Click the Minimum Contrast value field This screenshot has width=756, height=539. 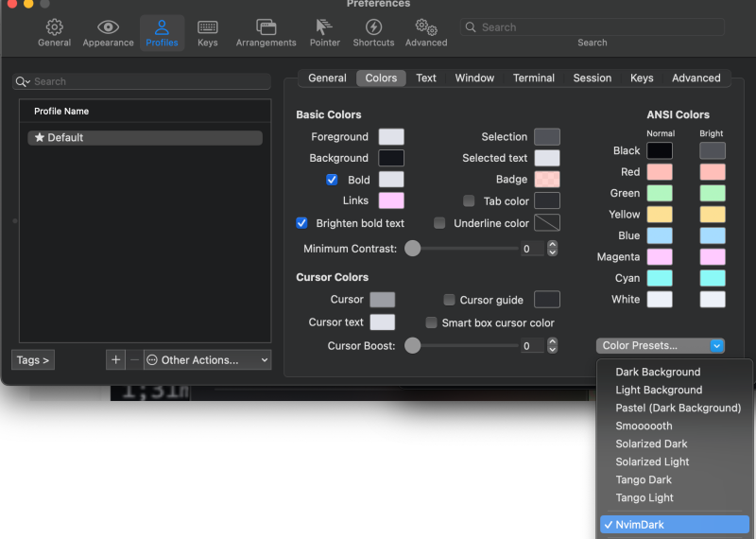pyautogui.click(x=532, y=249)
